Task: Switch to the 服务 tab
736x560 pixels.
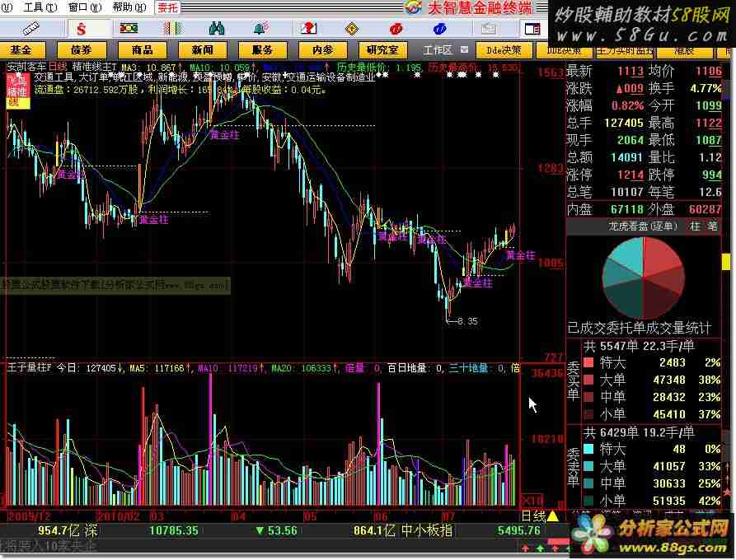Action: [x=262, y=49]
